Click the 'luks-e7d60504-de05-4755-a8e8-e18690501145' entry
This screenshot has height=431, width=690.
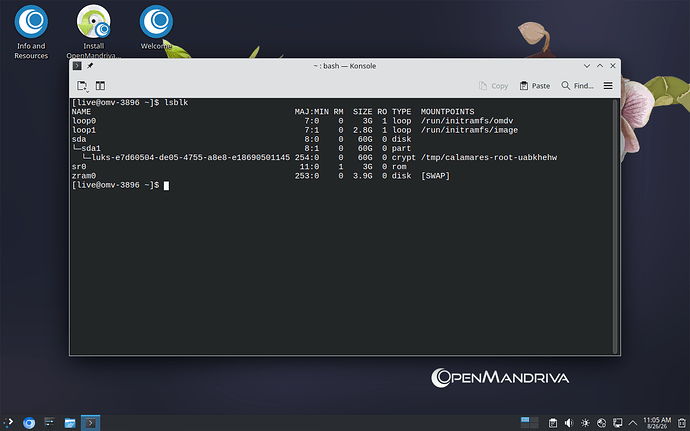pyautogui.click(x=191, y=158)
